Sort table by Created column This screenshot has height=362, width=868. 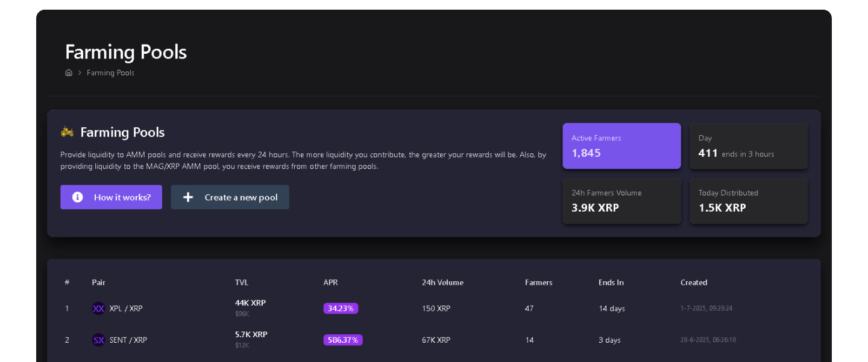pyautogui.click(x=694, y=282)
